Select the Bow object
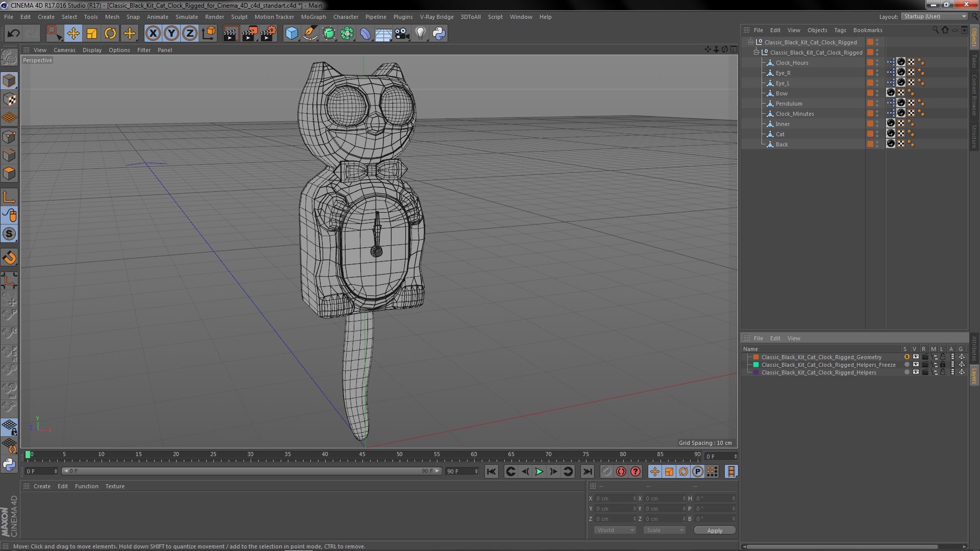Image resolution: width=980 pixels, height=551 pixels. coord(781,93)
